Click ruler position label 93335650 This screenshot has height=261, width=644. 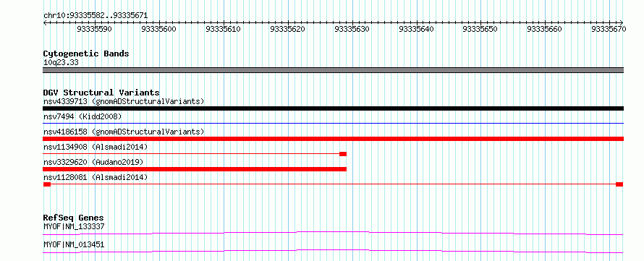tap(480, 29)
